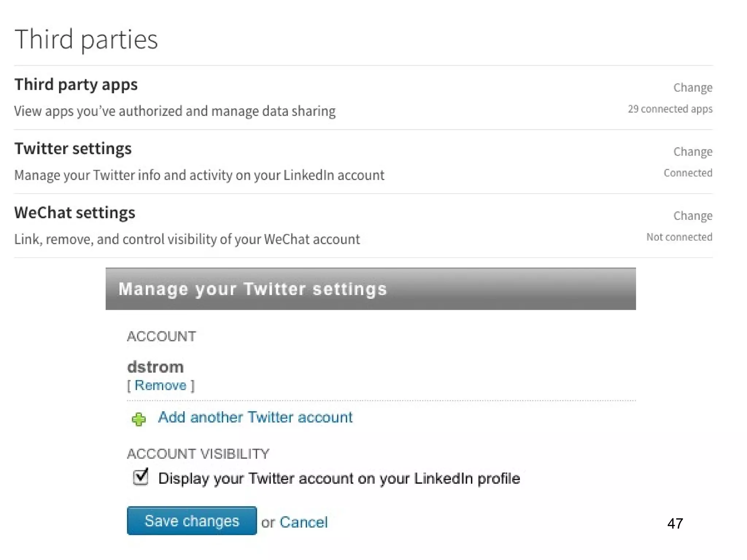Image resolution: width=747 pixels, height=560 pixels.
Task: Remove the dstrom Twitter account
Action: [x=160, y=385]
